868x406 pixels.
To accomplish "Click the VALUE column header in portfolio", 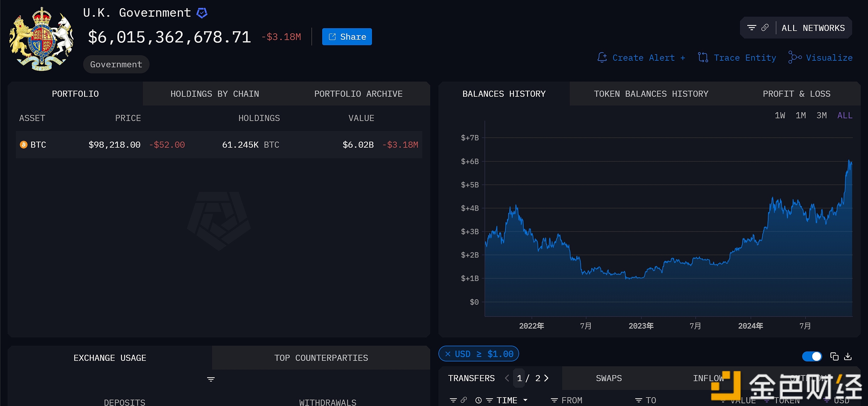I will 361,118.
